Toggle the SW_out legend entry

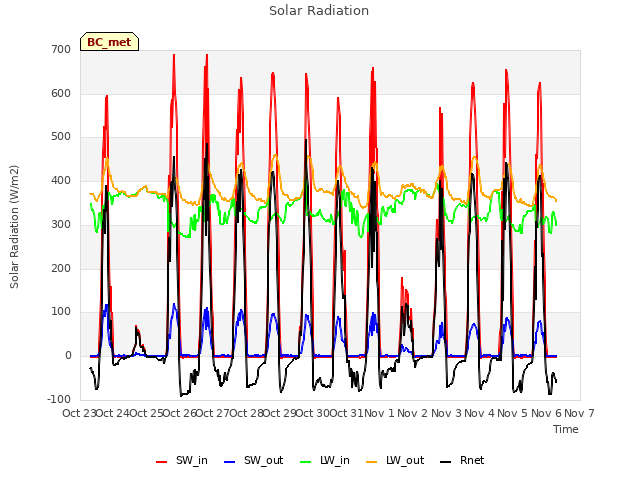[253, 460]
